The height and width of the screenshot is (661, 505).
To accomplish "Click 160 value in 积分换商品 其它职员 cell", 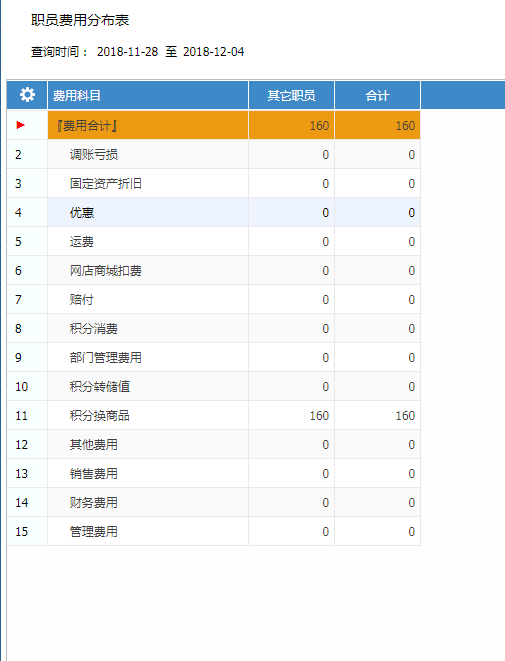I will pos(319,416).
